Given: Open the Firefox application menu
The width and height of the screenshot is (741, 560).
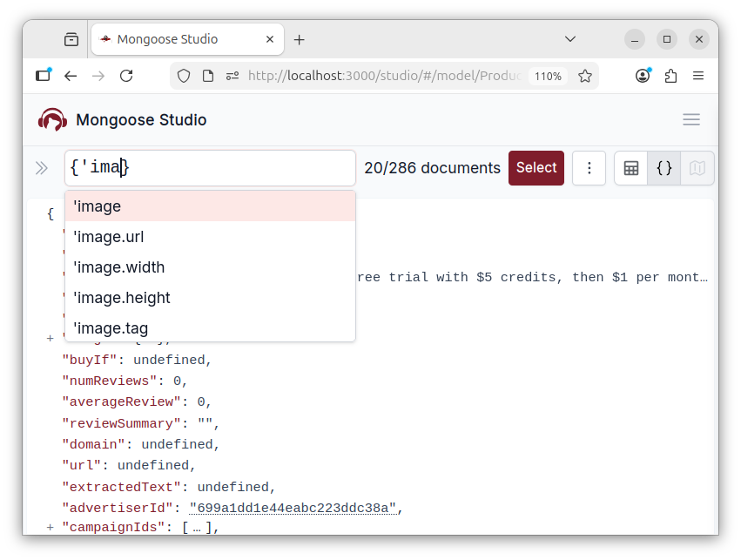Looking at the screenshot, I should click(x=698, y=76).
